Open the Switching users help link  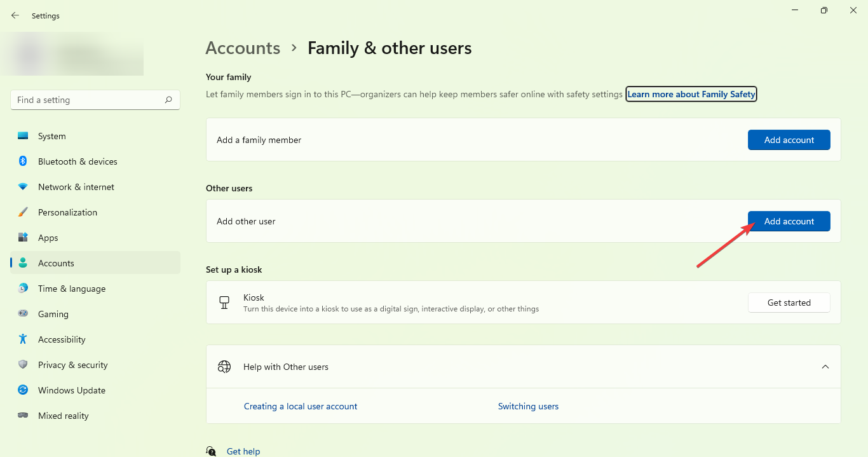coord(528,406)
